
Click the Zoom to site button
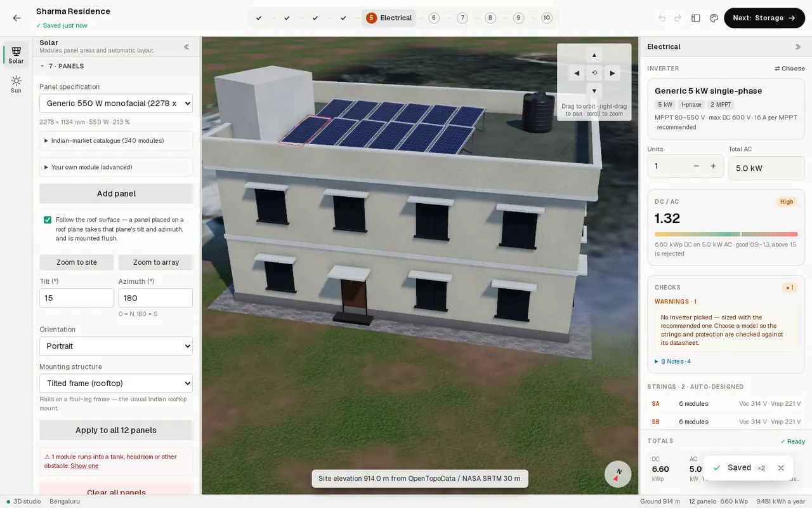[77, 262]
